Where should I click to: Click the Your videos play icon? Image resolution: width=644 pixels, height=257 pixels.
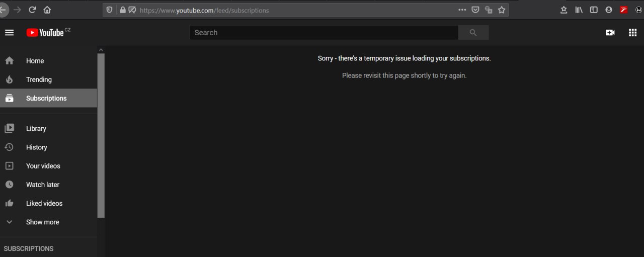coord(9,166)
